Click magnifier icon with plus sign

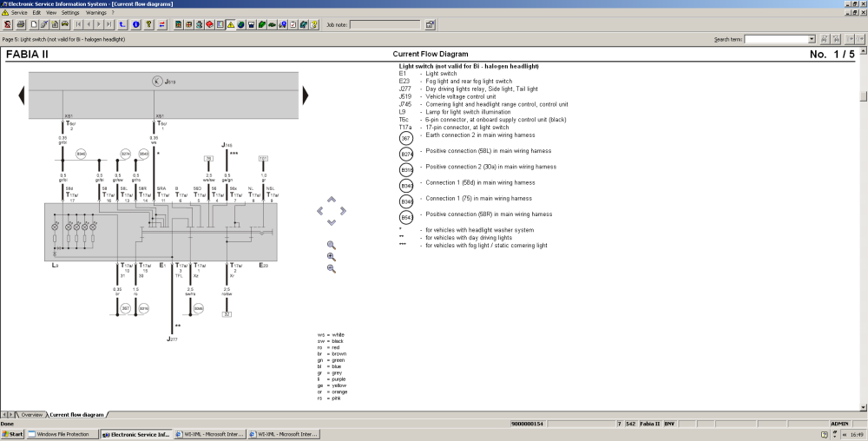tap(331, 257)
